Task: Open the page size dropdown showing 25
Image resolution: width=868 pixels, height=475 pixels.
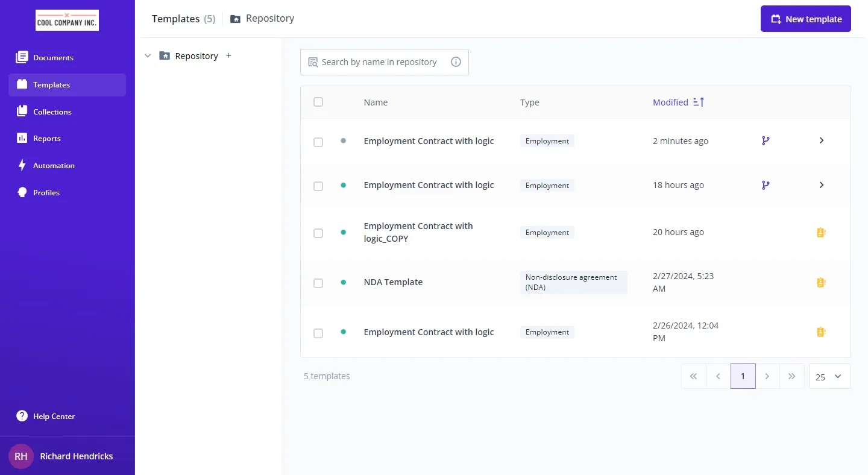Action: (x=829, y=377)
